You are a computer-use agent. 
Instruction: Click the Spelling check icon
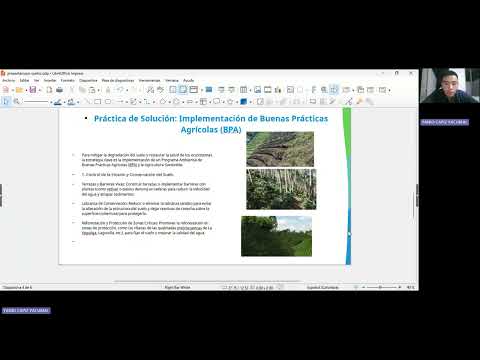(160, 90)
